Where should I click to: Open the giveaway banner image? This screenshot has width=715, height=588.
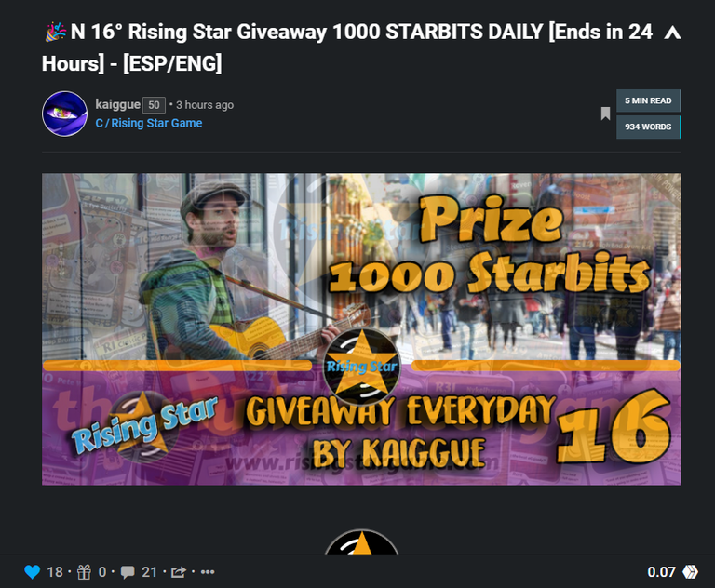(361, 329)
